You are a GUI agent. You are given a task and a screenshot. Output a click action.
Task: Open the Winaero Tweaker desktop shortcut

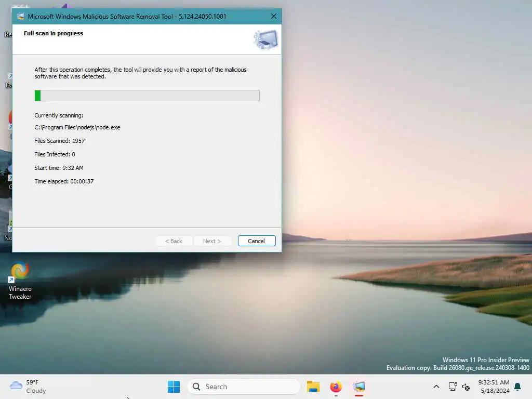[x=20, y=281]
